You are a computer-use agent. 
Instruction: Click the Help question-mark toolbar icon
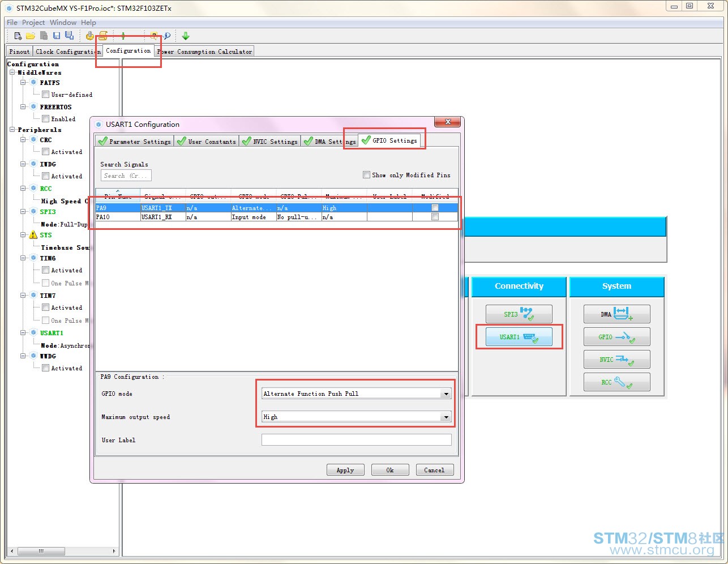pyautogui.click(x=153, y=36)
